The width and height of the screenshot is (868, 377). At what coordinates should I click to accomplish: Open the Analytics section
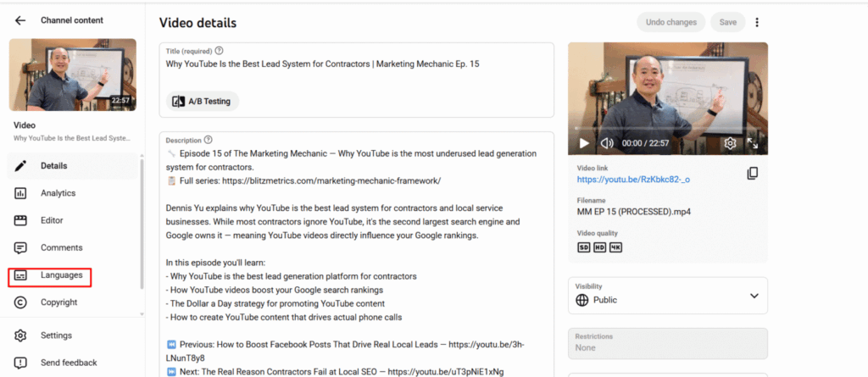[58, 193]
